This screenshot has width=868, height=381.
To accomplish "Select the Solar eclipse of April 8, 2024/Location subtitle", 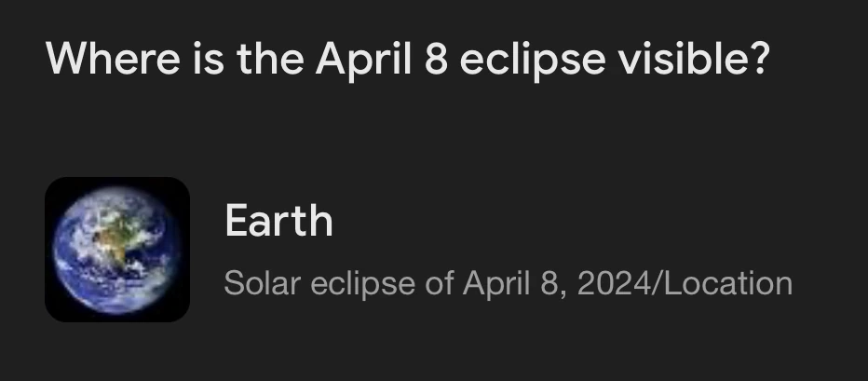I will click(508, 283).
